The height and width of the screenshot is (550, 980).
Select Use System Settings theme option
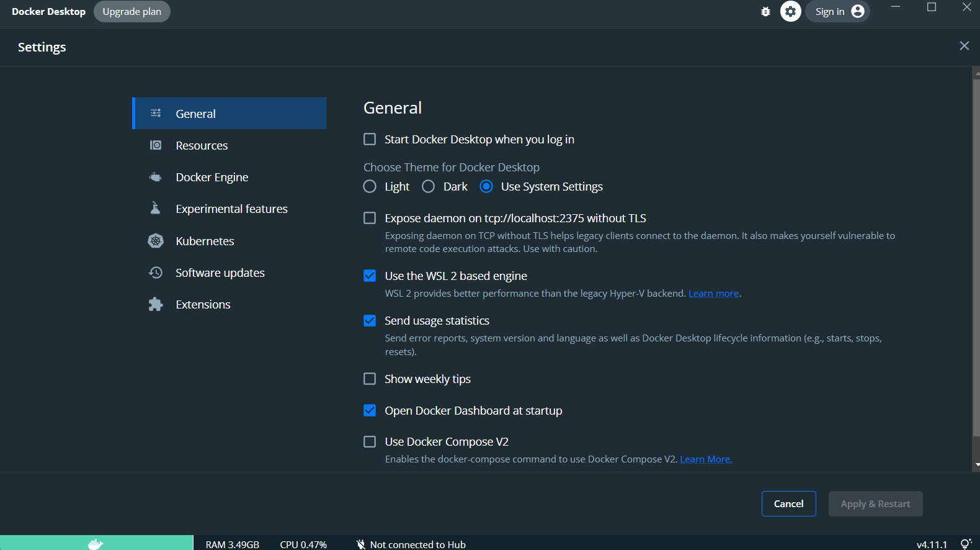click(x=486, y=186)
